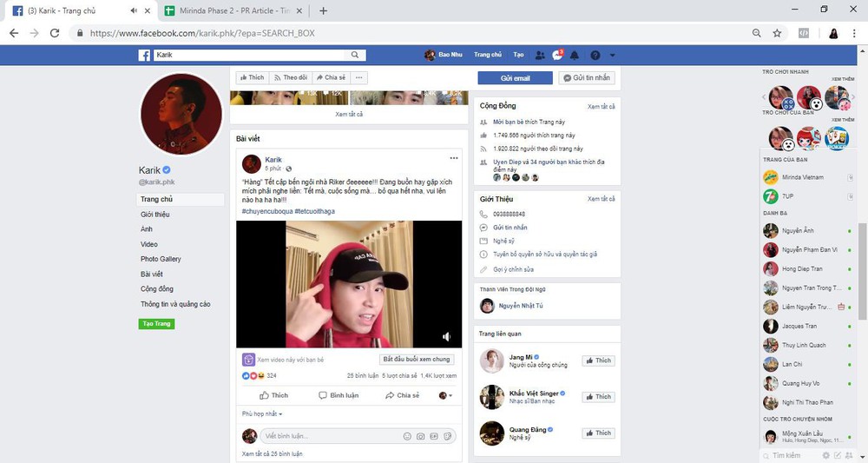
Task: Like the Khắc Việt Singer related page
Action: click(598, 397)
